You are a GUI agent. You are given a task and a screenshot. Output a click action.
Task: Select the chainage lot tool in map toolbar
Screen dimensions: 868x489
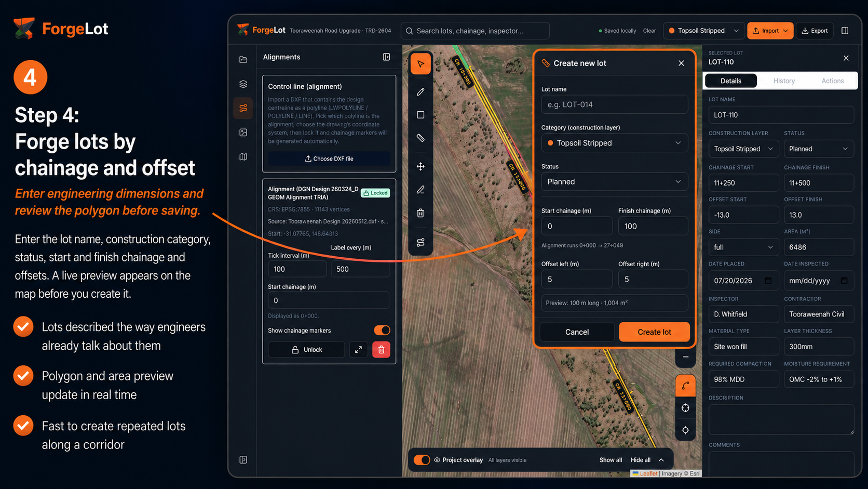(421, 242)
